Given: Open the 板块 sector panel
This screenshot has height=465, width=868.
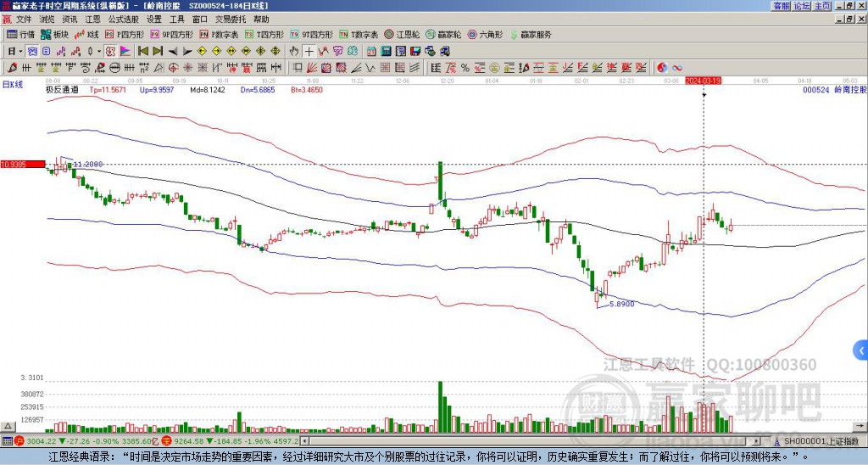Looking at the screenshot, I should point(55,35).
